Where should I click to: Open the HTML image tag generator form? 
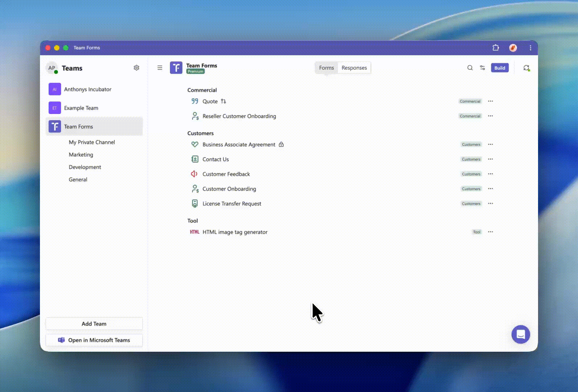(235, 232)
